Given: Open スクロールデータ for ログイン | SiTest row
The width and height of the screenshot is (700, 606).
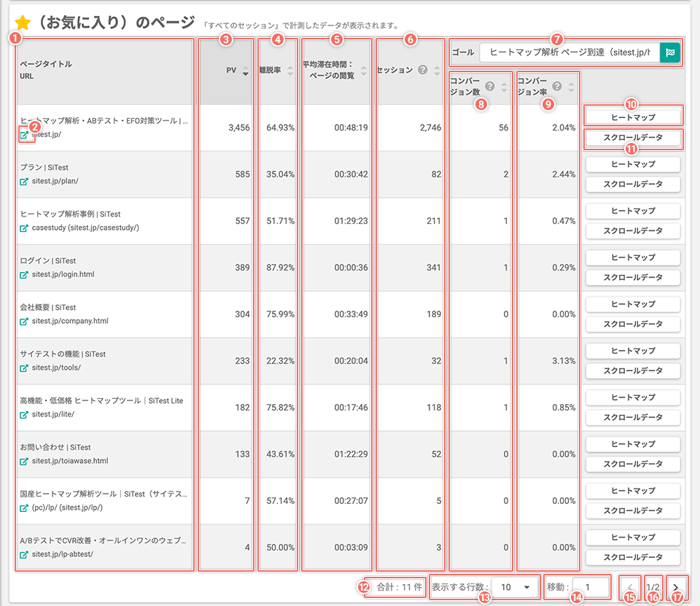Looking at the screenshot, I should coord(633,277).
